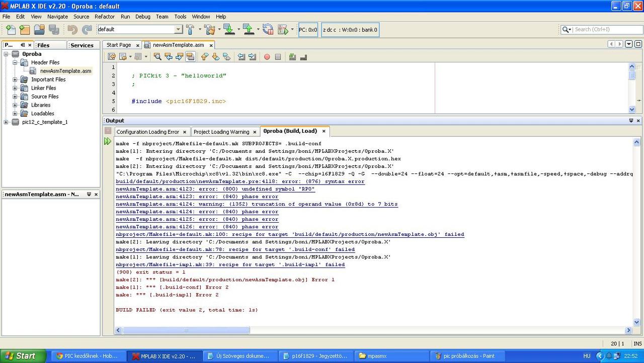Viewport: 644px width, 363px height.
Task: Create a new file via toolbar icon
Action: pos(11,30)
